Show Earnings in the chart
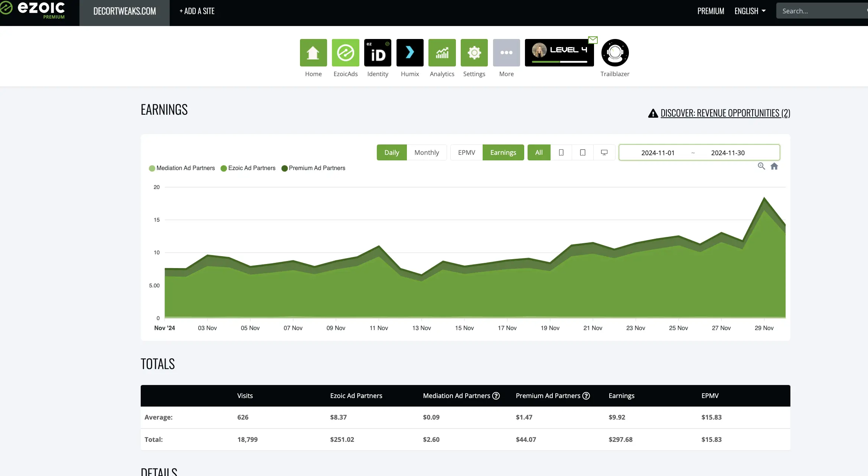This screenshot has height=476, width=868. click(x=503, y=153)
